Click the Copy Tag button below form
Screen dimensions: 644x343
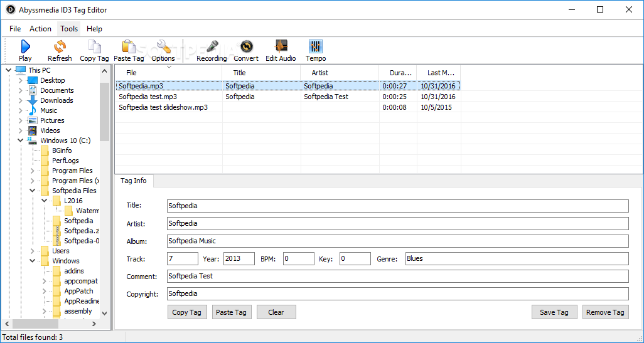(187, 312)
